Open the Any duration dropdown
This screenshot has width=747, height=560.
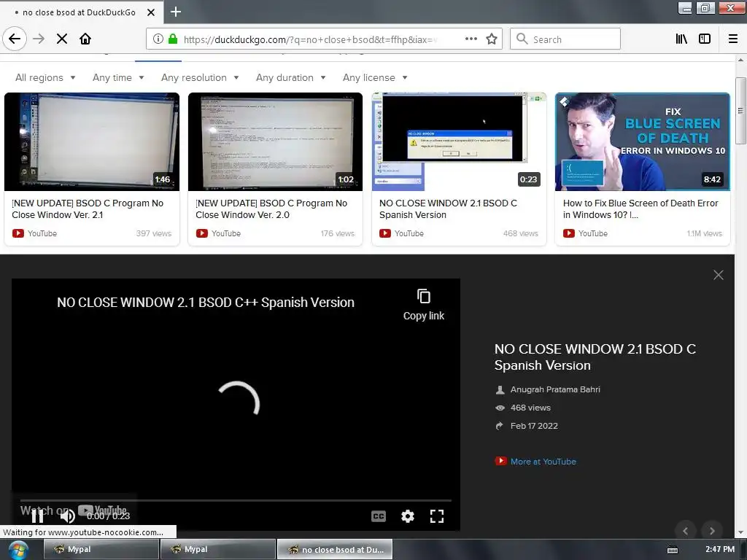coord(290,77)
